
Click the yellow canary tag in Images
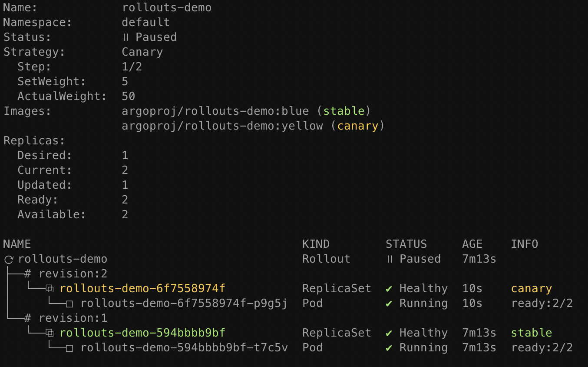tap(358, 126)
